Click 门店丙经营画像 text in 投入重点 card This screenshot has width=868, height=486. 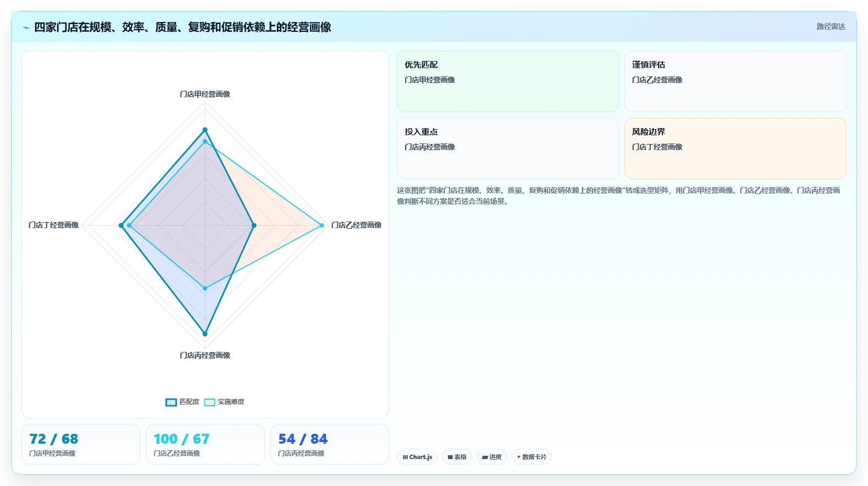[x=430, y=147]
